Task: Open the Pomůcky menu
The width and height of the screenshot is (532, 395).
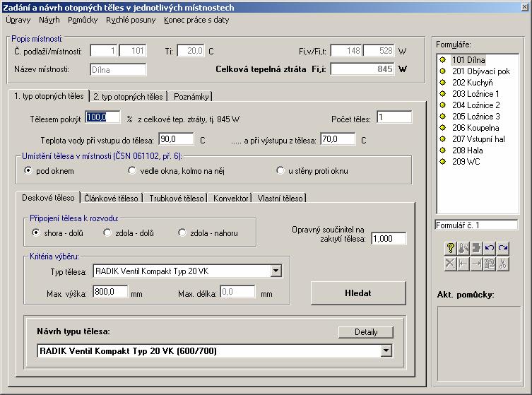Action: tap(83, 20)
